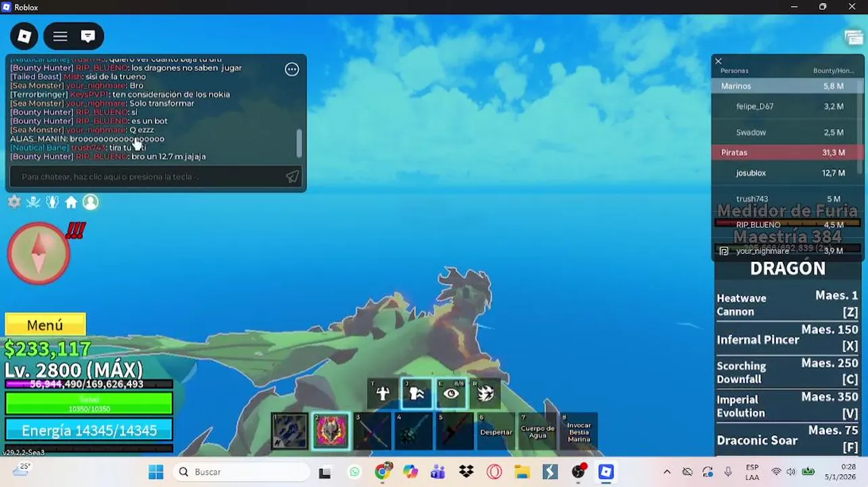Image resolution: width=868 pixels, height=487 pixels.
Task: Open chat options three-dot button
Action: click(x=292, y=69)
